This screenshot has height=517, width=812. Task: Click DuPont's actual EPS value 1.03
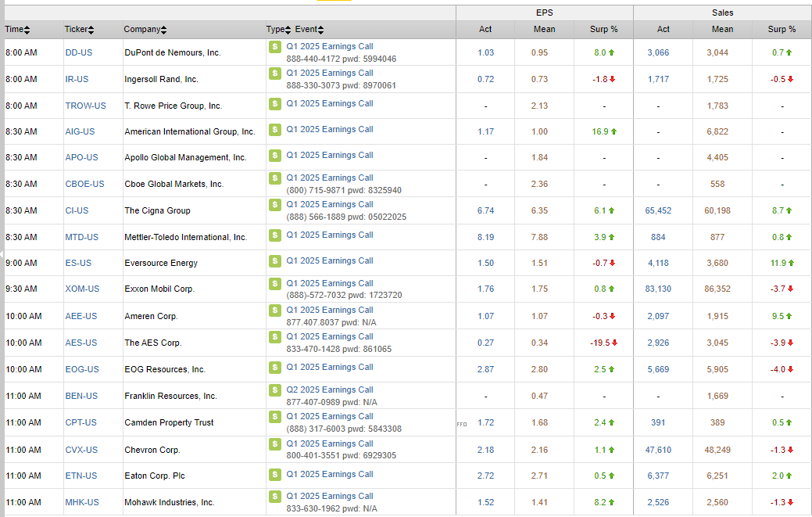(486, 53)
